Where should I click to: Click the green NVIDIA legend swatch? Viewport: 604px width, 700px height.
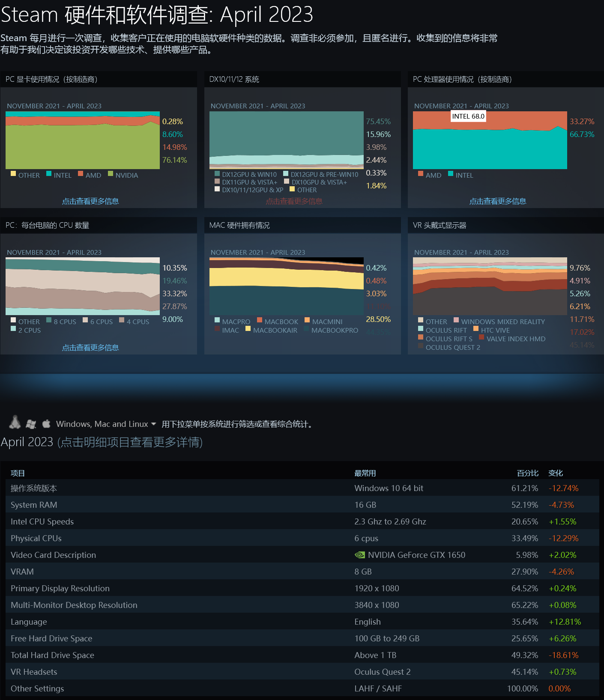click(x=111, y=174)
